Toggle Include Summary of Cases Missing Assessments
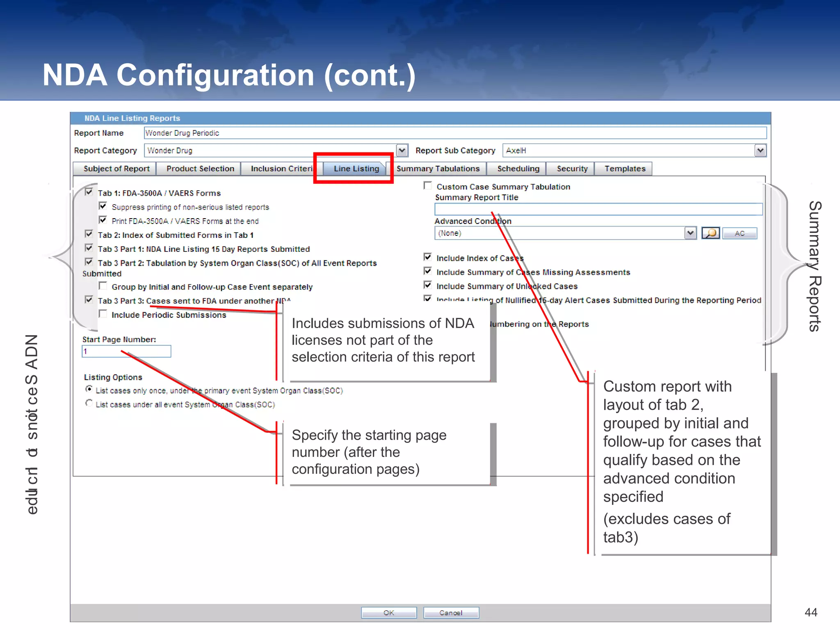 click(428, 271)
